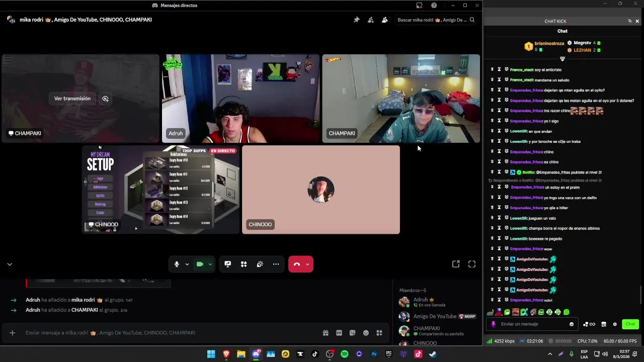
Task: Open the apps icon in message bar
Action: (x=379, y=332)
